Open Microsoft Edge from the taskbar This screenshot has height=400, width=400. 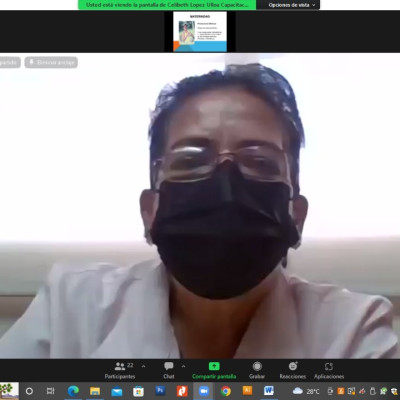click(x=73, y=391)
